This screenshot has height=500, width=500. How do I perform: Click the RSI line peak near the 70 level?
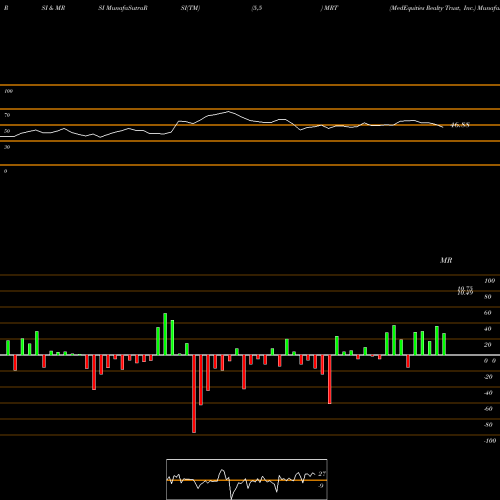(x=228, y=112)
